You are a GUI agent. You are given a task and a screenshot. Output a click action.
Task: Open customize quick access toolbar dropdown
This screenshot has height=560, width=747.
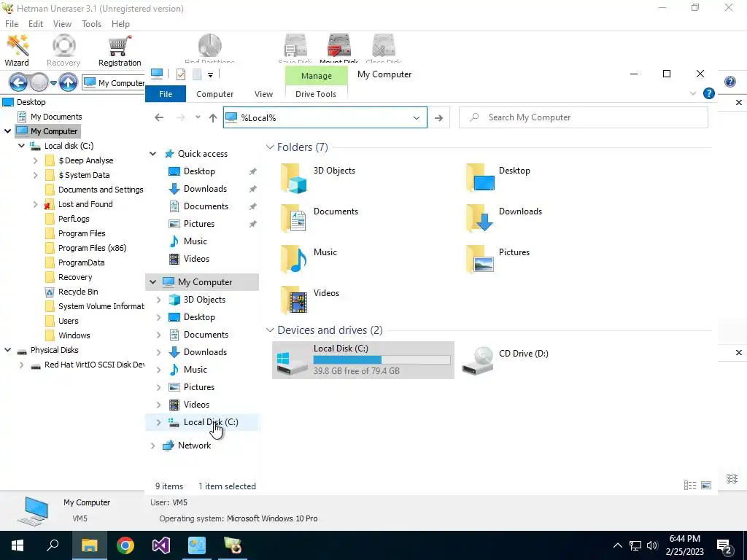click(x=210, y=74)
